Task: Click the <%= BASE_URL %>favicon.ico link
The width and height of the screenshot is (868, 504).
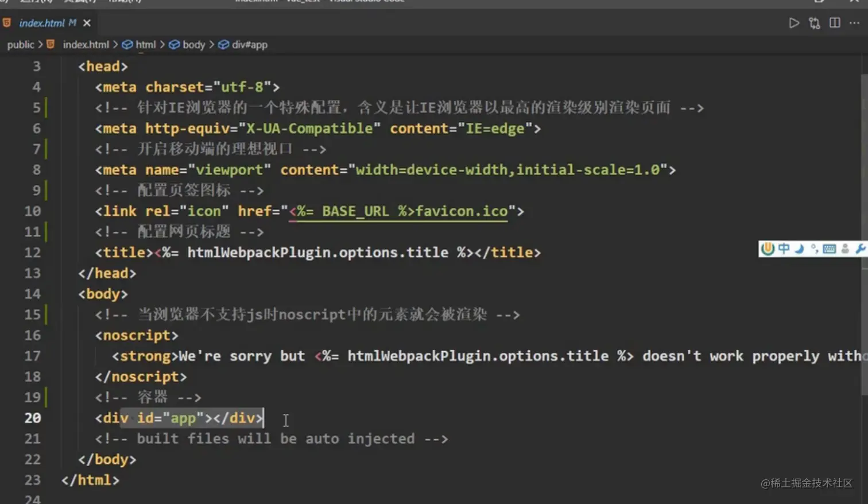Action: click(398, 211)
